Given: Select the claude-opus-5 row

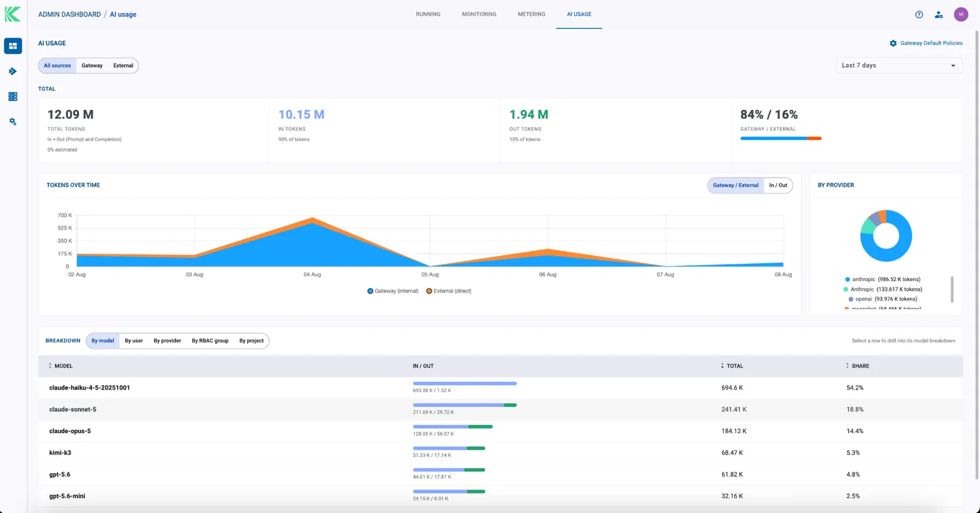Looking at the screenshot, I should 500,431.
